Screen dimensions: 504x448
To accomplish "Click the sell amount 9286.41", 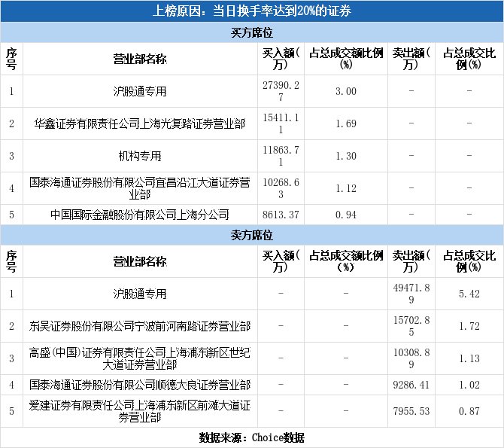I will coord(411,385).
